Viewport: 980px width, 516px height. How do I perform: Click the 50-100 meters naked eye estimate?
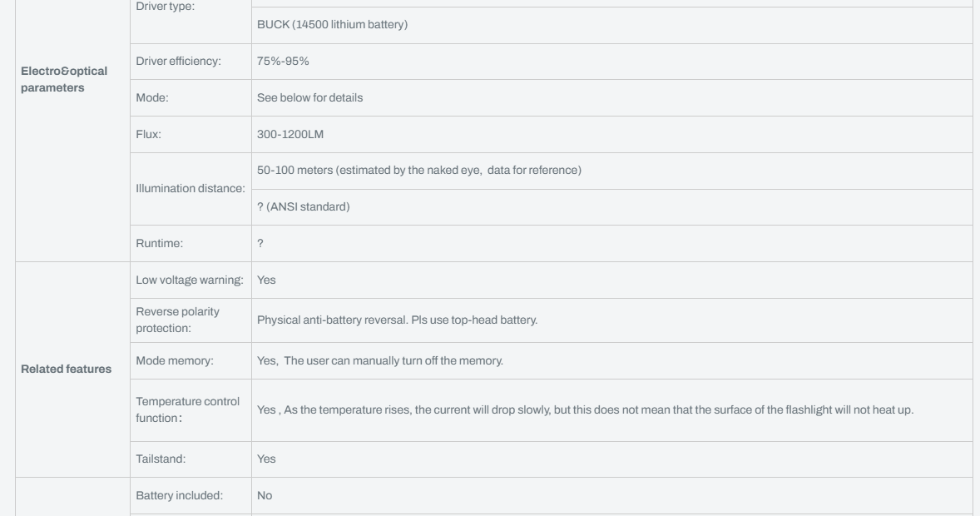click(x=418, y=170)
